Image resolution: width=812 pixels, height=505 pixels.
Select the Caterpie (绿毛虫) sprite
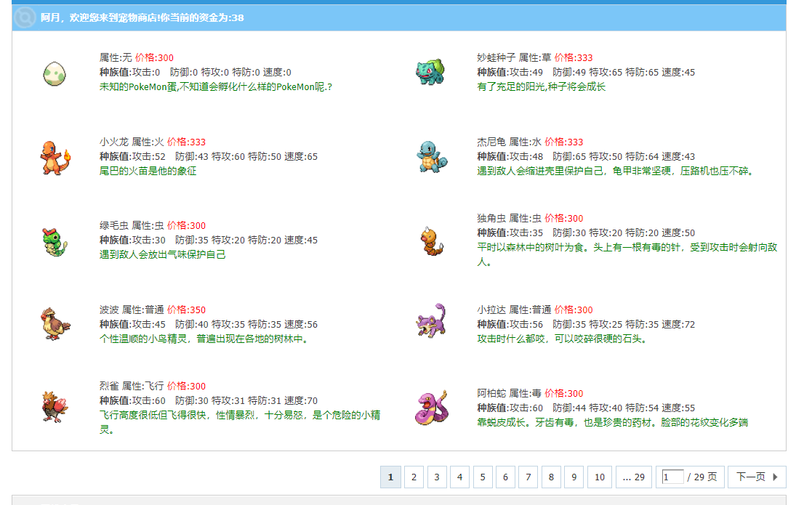click(x=55, y=242)
